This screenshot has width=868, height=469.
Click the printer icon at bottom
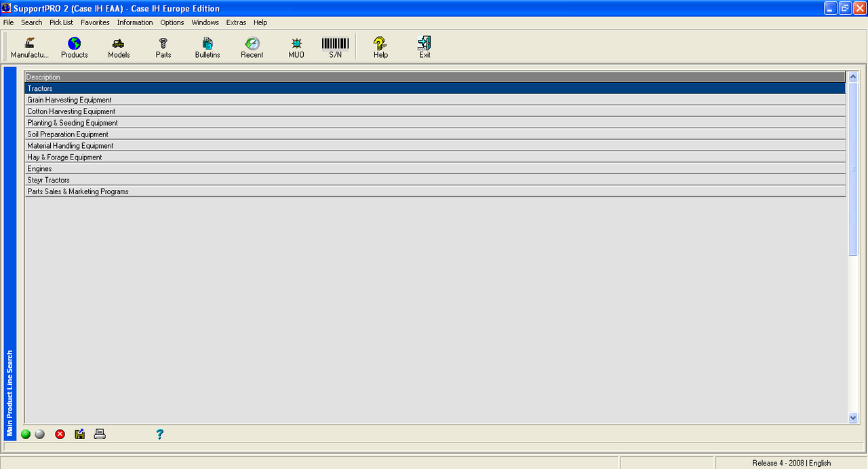tap(100, 434)
